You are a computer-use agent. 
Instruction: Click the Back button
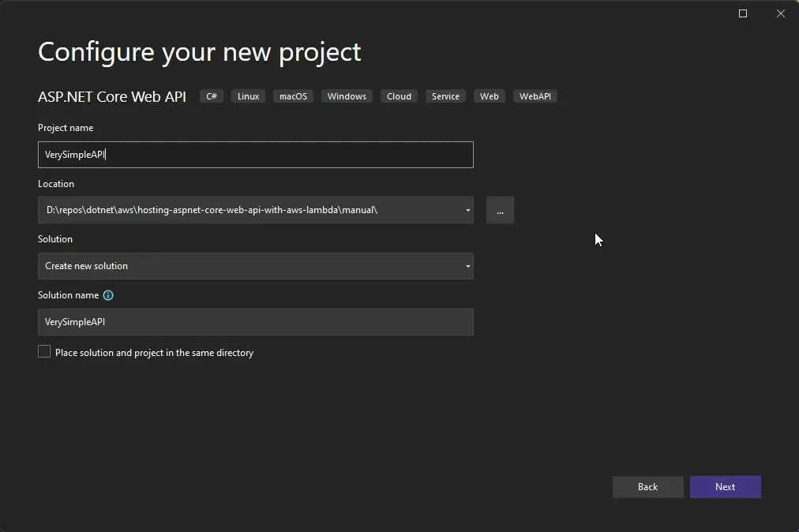point(647,486)
